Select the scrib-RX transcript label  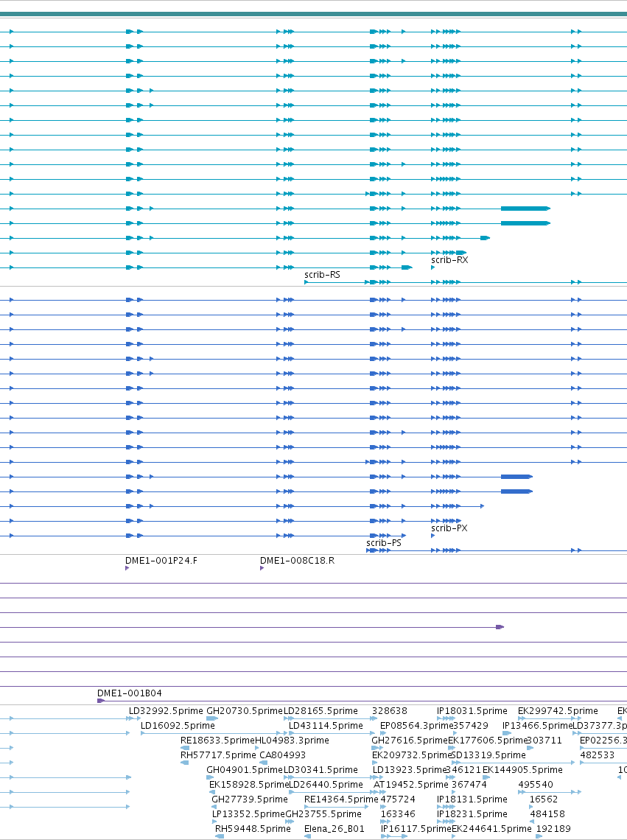click(449, 260)
